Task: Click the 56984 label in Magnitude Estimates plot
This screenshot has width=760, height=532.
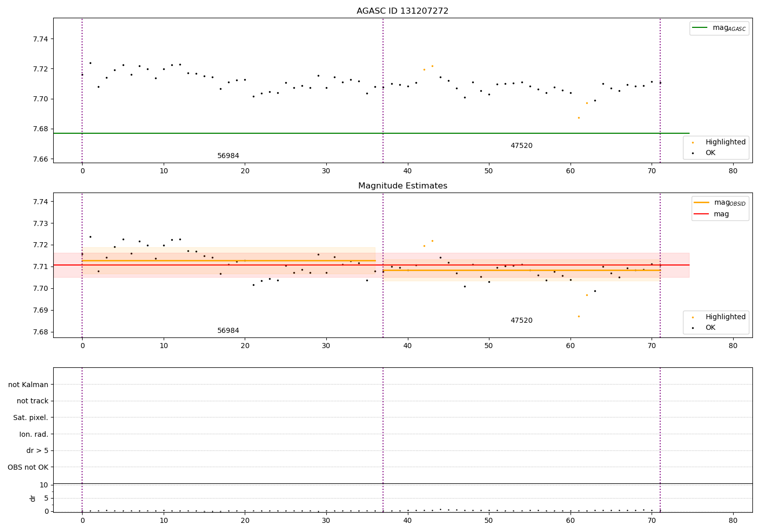Action: 228,331
